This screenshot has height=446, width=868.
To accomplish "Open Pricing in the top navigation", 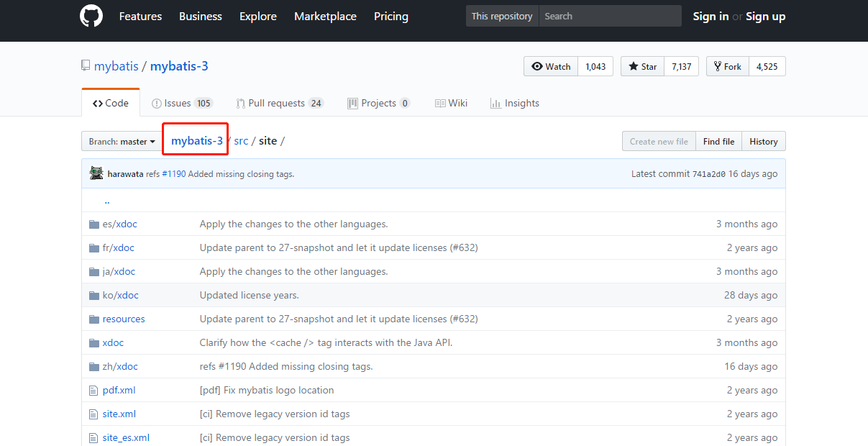I will (x=391, y=16).
